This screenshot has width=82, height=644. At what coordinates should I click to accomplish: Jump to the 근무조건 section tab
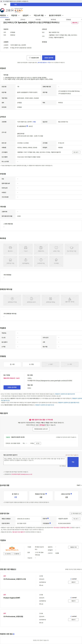(23, 19)
